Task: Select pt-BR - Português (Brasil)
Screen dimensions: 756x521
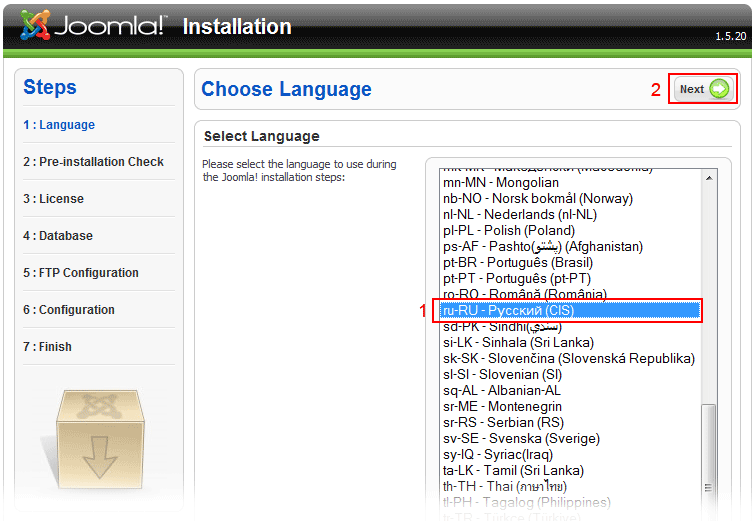Action: pos(571,263)
